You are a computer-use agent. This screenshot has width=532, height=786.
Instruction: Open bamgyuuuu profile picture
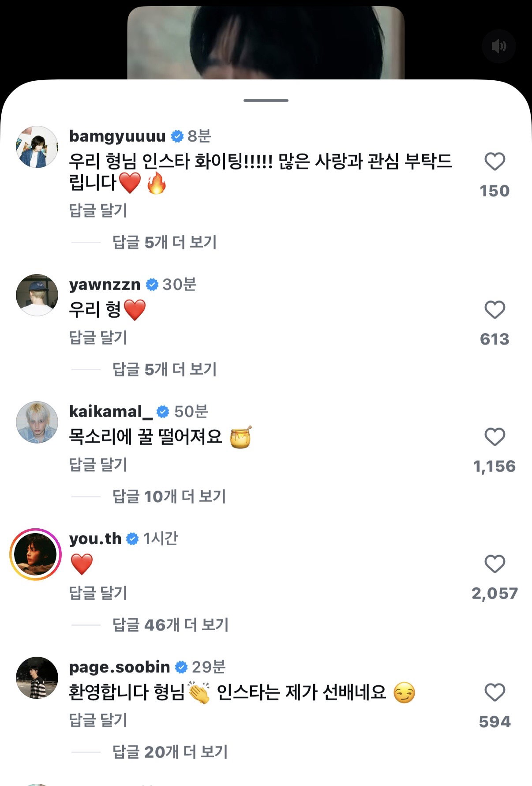click(37, 147)
